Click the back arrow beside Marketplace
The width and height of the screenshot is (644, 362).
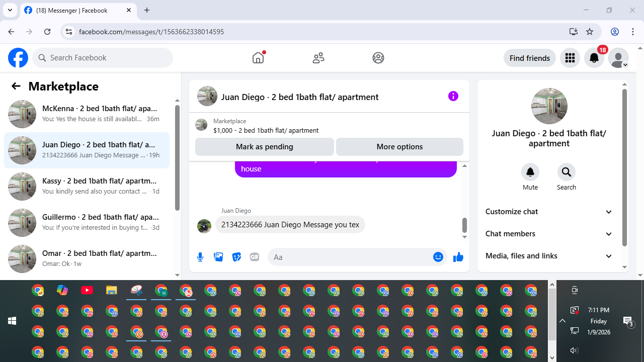tap(16, 86)
